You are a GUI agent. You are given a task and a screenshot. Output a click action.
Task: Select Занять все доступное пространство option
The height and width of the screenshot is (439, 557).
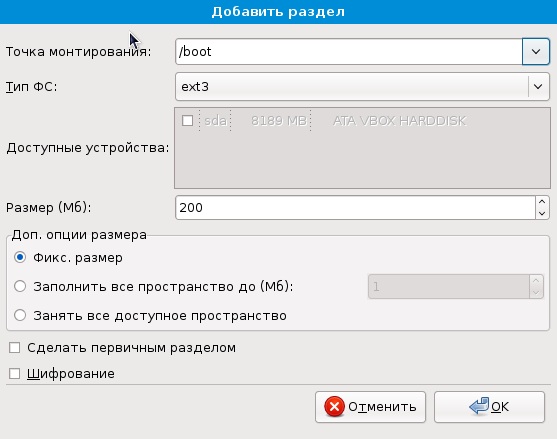coord(20,315)
